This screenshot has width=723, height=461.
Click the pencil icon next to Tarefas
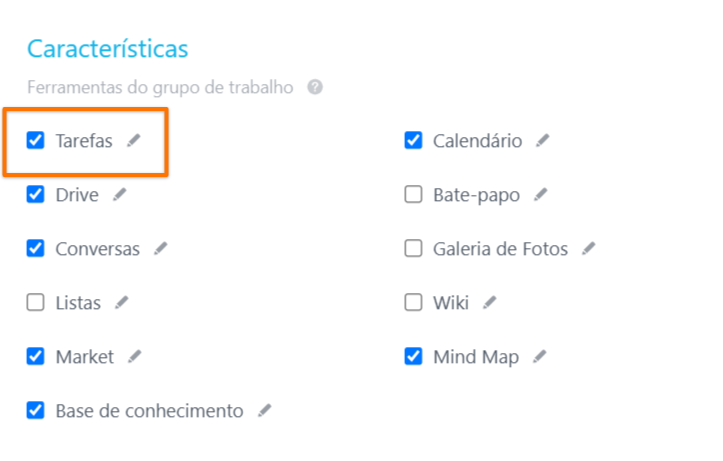coord(134,140)
